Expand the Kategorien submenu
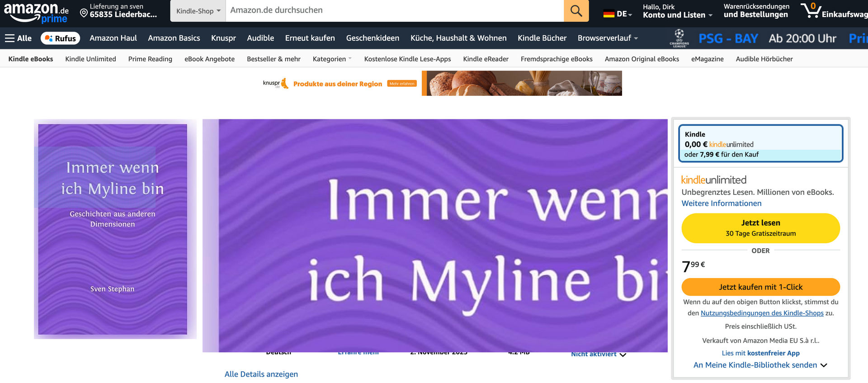Screen dimensions: 868x383 (332, 59)
